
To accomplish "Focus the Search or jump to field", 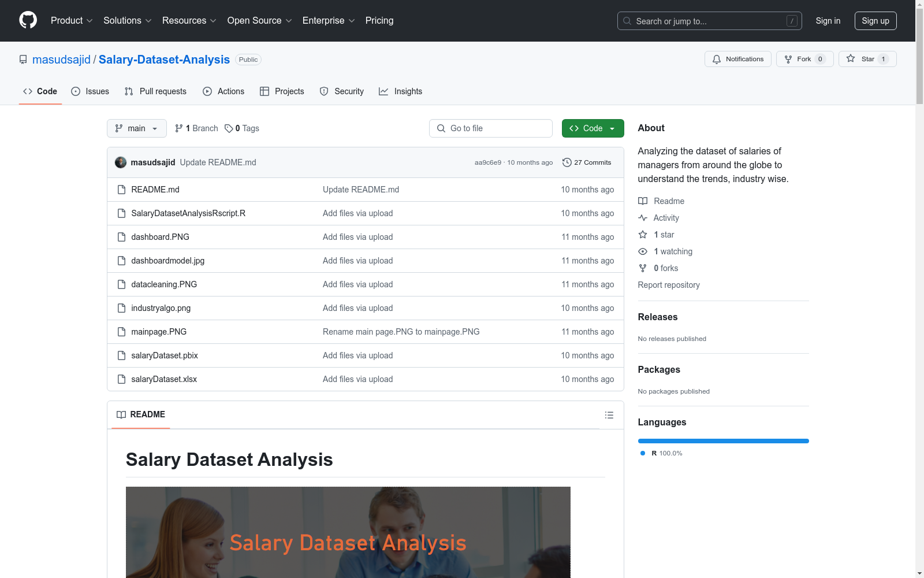I will coord(709,21).
